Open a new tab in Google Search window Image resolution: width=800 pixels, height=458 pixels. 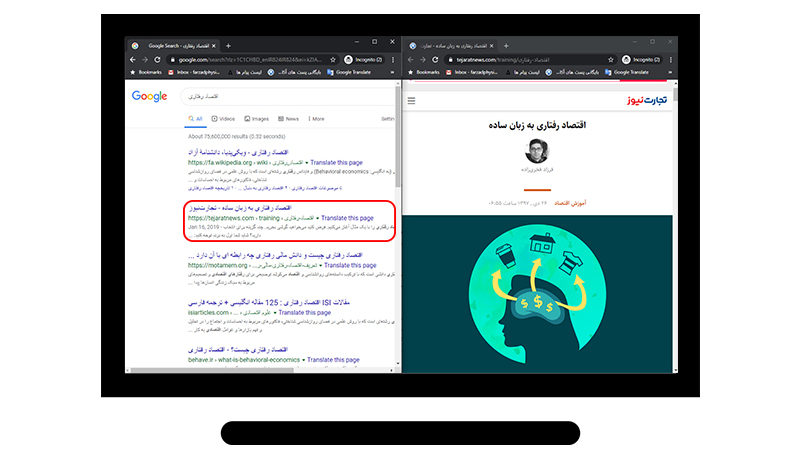229,46
